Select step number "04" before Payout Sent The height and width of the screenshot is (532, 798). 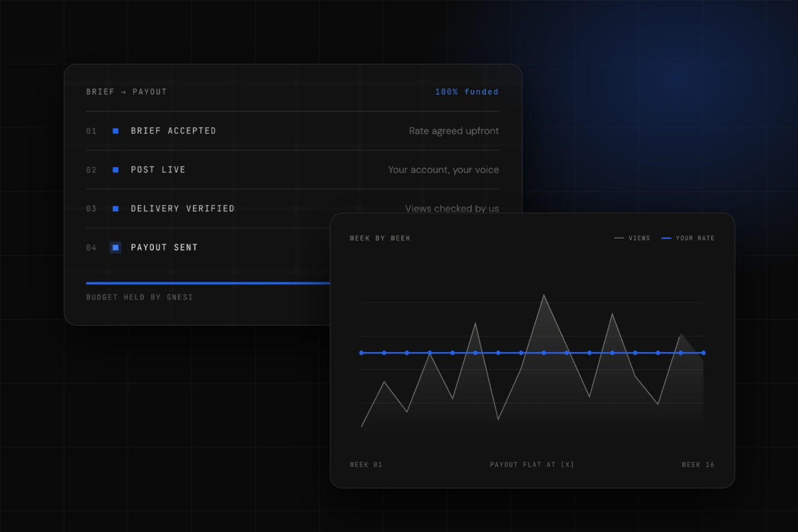coord(92,247)
